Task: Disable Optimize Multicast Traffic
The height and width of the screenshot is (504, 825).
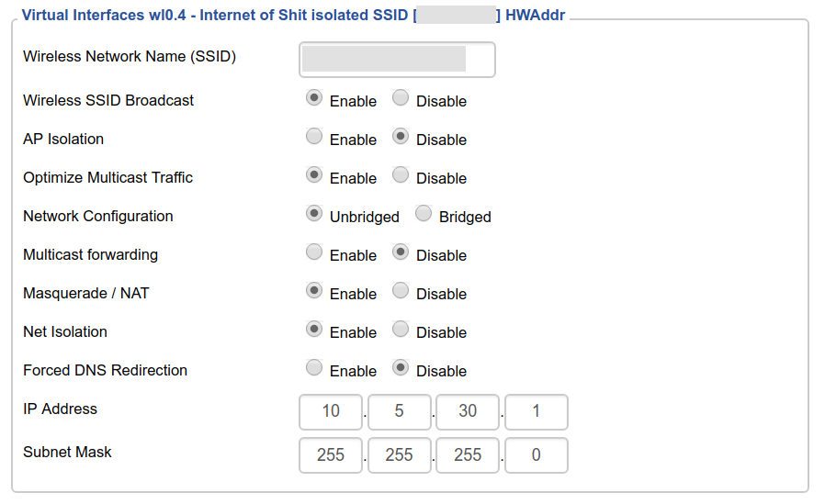Action: coord(401,175)
